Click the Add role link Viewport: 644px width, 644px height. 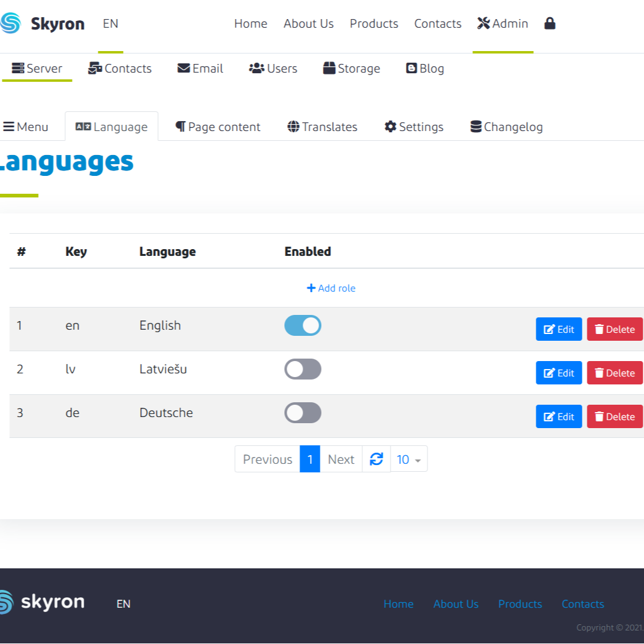click(331, 288)
